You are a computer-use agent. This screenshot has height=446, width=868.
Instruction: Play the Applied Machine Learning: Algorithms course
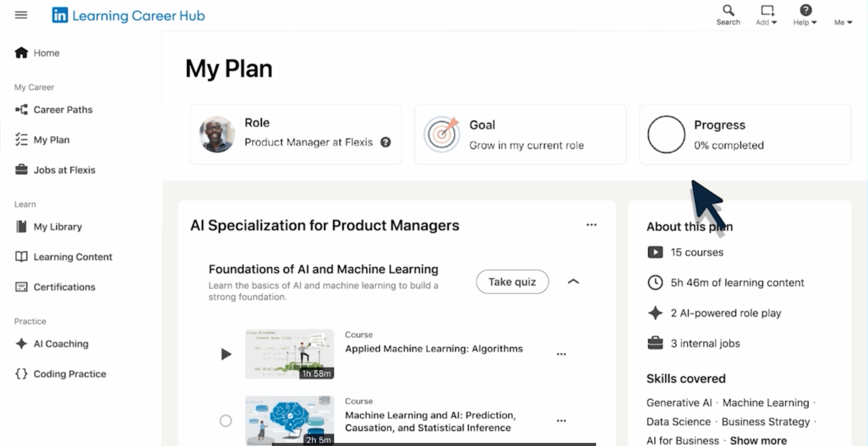[x=226, y=354]
